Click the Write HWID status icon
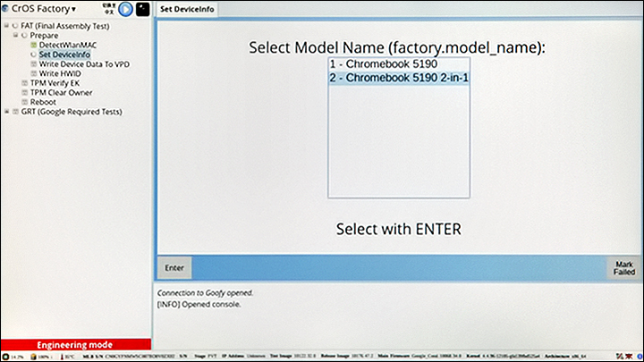The image size is (644, 362). pyautogui.click(x=34, y=73)
